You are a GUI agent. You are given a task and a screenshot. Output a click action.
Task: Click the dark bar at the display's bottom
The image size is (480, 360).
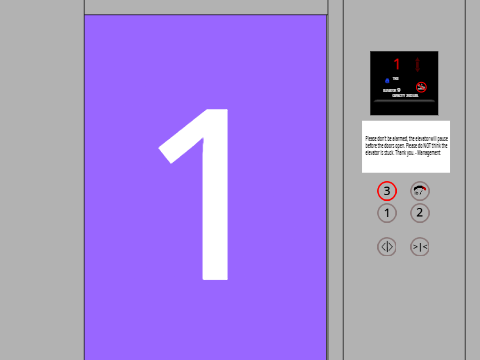[404, 101]
